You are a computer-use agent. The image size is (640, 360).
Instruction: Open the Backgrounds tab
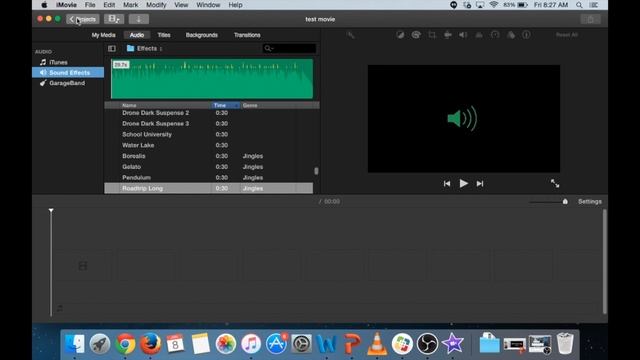[x=202, y=35]
